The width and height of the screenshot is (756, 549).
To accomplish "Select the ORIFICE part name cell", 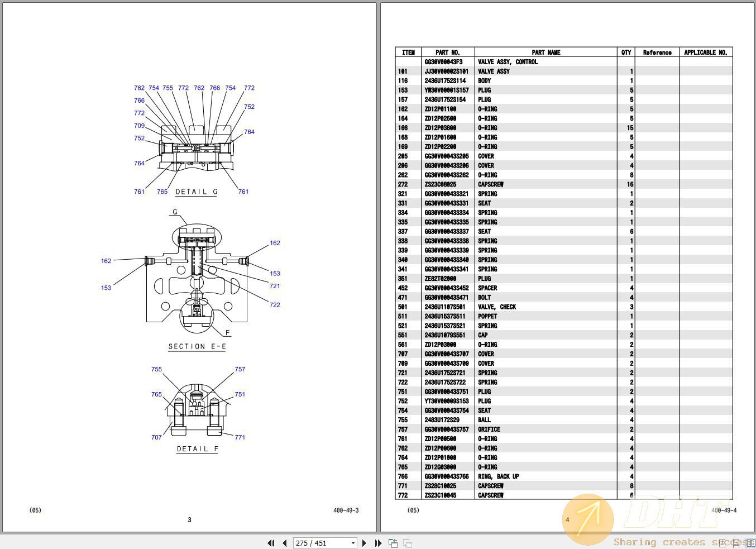I will 489,429.
